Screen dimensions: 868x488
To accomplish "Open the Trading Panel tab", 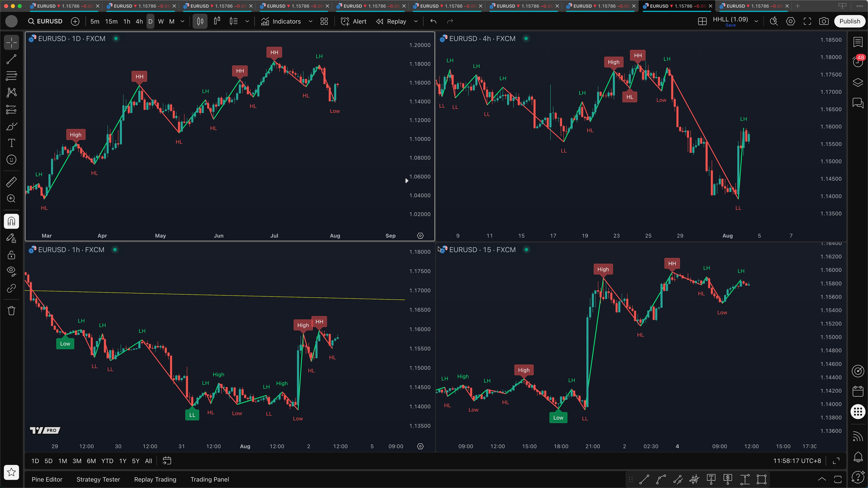I will [x=210, y=479].
